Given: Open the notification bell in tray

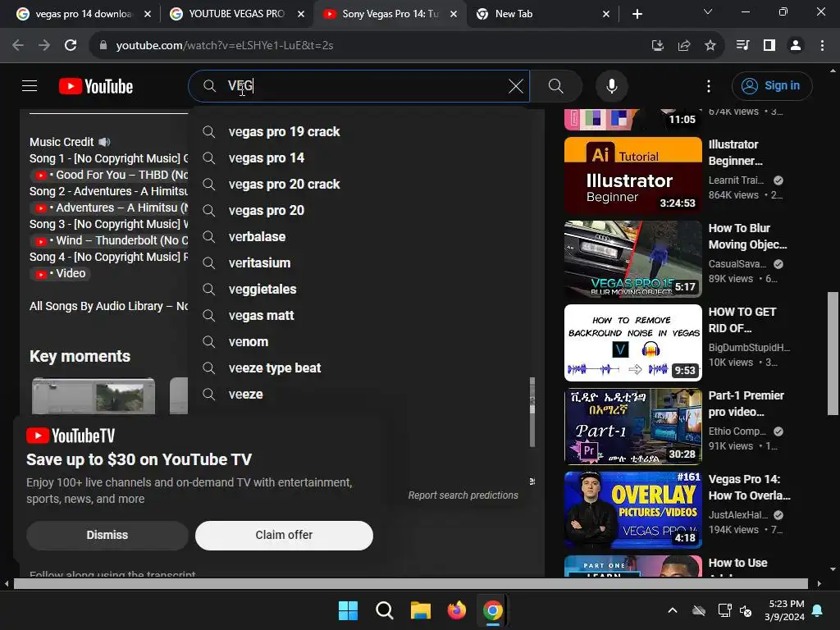Looking at the screenshot, I should coord(818,610).
